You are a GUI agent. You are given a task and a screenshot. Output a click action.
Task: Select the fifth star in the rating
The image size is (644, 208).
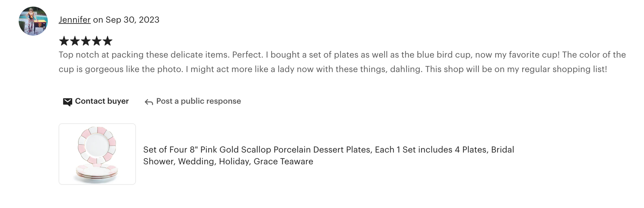point(108,41)
